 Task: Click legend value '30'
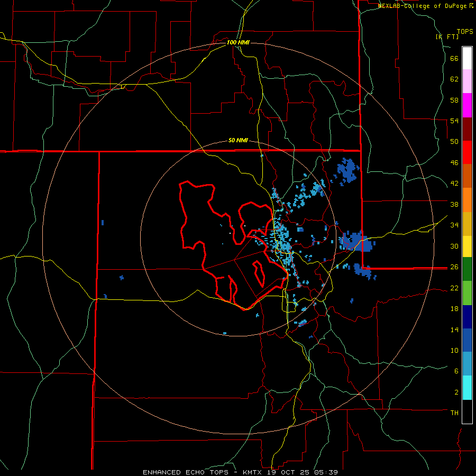(454, 246)
